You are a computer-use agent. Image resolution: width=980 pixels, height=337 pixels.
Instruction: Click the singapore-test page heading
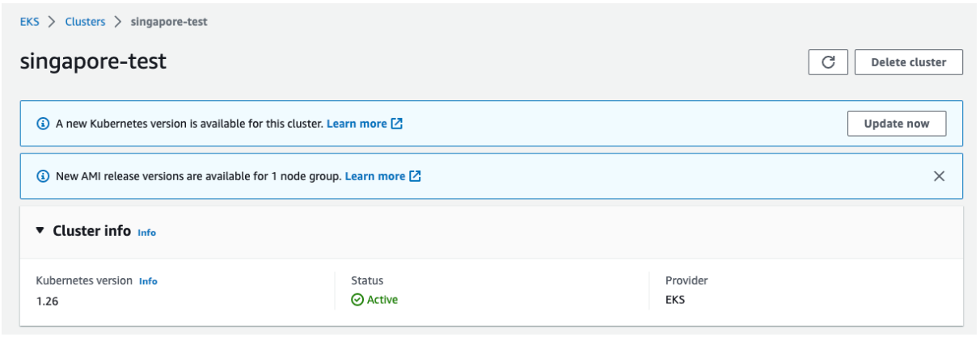click(94, 61)
